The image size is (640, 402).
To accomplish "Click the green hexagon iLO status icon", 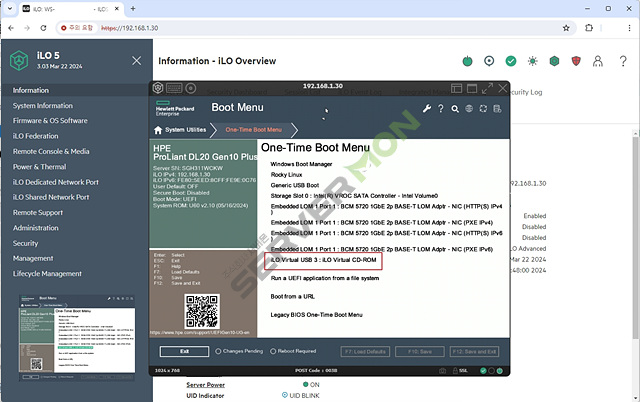I will click(554, 61).
